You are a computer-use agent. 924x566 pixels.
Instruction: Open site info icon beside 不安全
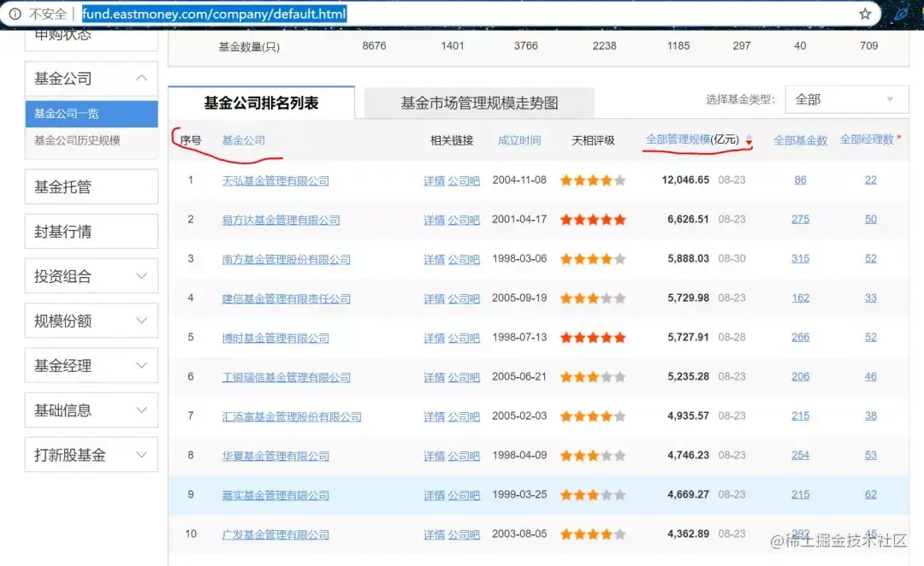point(15,14)
